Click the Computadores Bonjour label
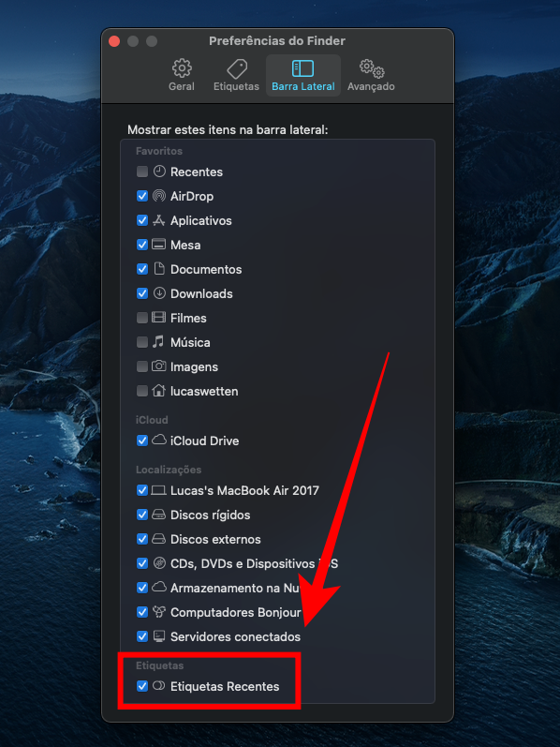Screen dimensions: 560x747 pos(236,612)
